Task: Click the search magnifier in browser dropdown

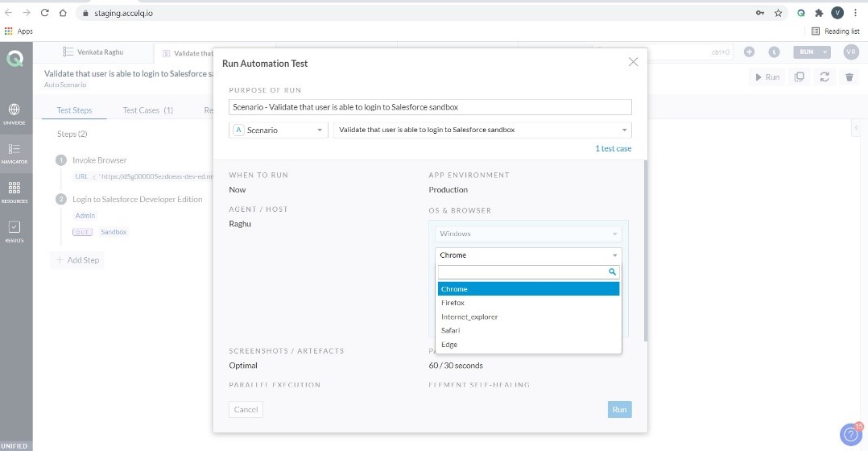Action: 612,271
